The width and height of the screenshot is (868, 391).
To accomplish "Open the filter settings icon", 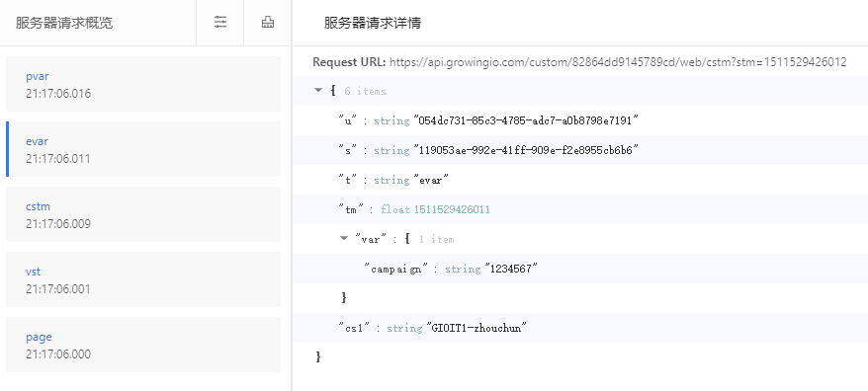I will [220, 22].
